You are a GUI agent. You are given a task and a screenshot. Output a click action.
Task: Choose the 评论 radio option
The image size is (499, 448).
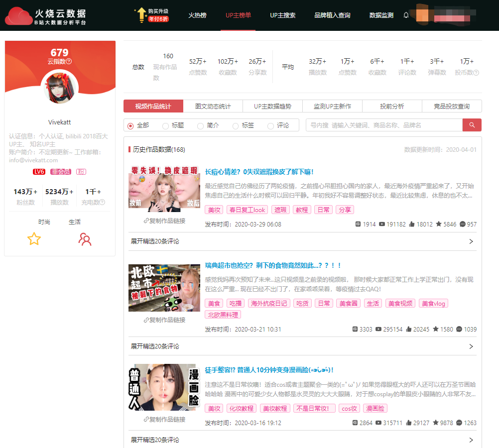click(270, 126)
